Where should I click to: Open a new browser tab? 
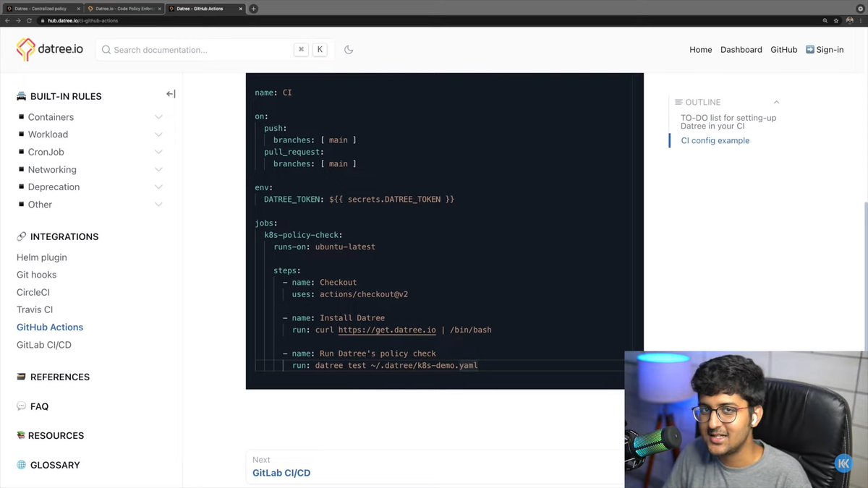point(253,9)
